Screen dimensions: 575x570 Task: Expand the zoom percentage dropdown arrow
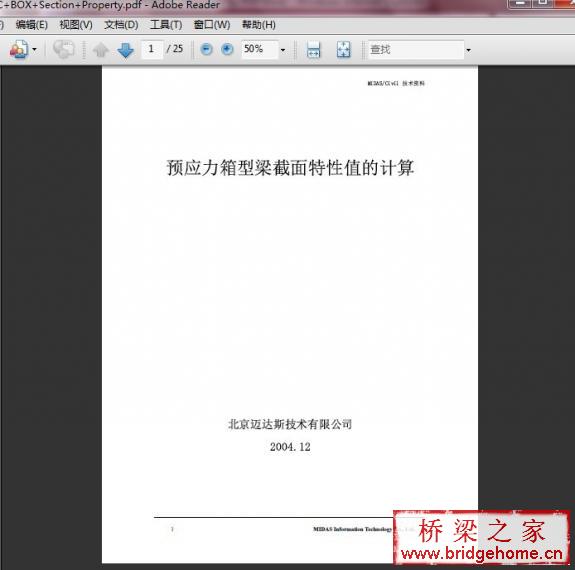(x=283, y=50)
